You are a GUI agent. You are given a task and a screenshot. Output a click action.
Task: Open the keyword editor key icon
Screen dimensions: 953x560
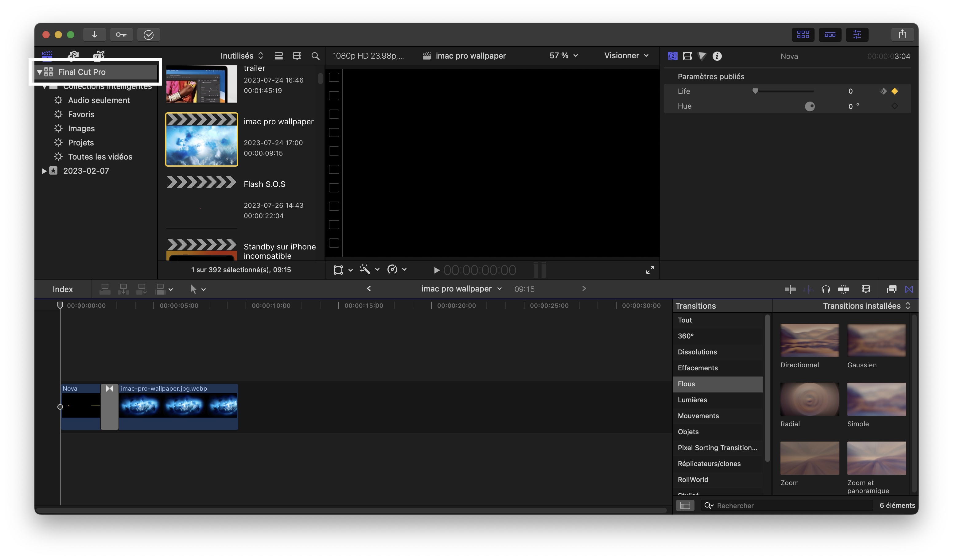(x=121, y=35)
